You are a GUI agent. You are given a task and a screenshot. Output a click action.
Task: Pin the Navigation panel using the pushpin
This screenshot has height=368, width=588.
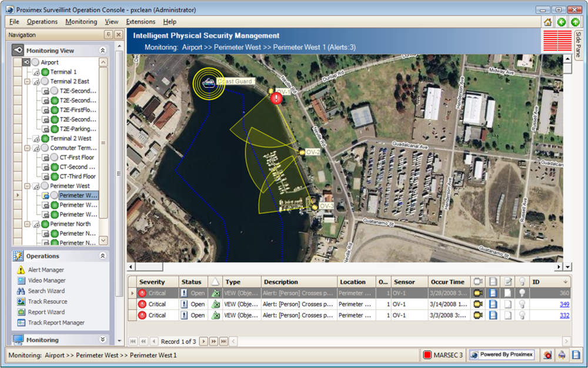pyautogui.click(x=108, y=35)
